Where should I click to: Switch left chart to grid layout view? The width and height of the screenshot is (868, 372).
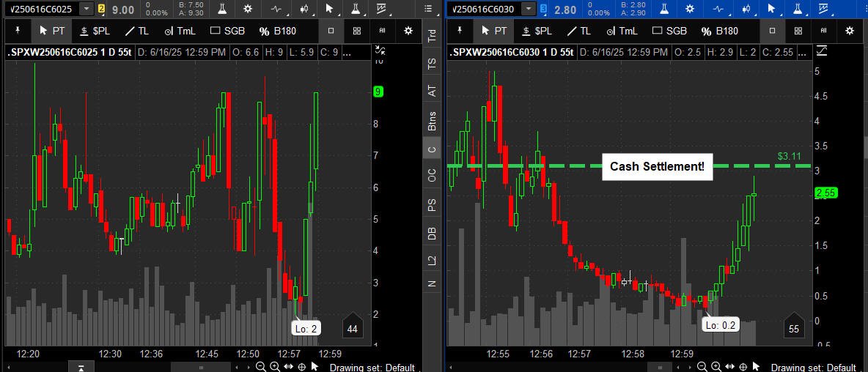tap(357, 31)
